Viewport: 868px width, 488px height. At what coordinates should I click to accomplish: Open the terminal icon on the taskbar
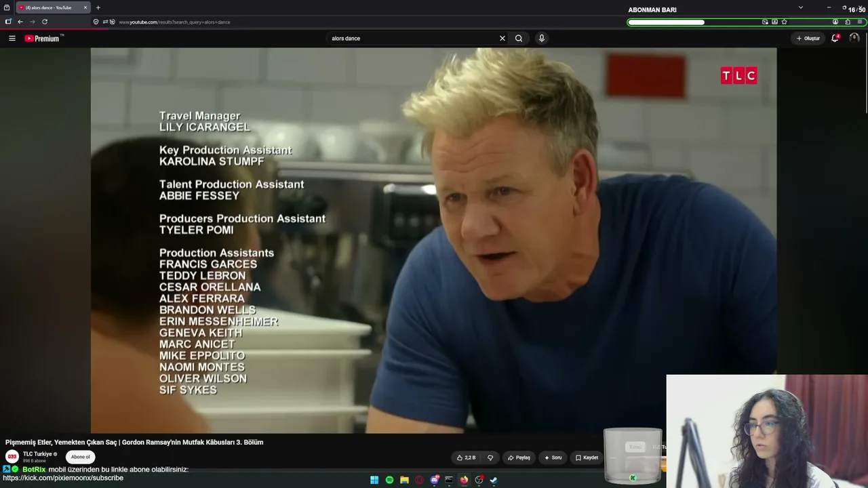[x=449, y=480]
